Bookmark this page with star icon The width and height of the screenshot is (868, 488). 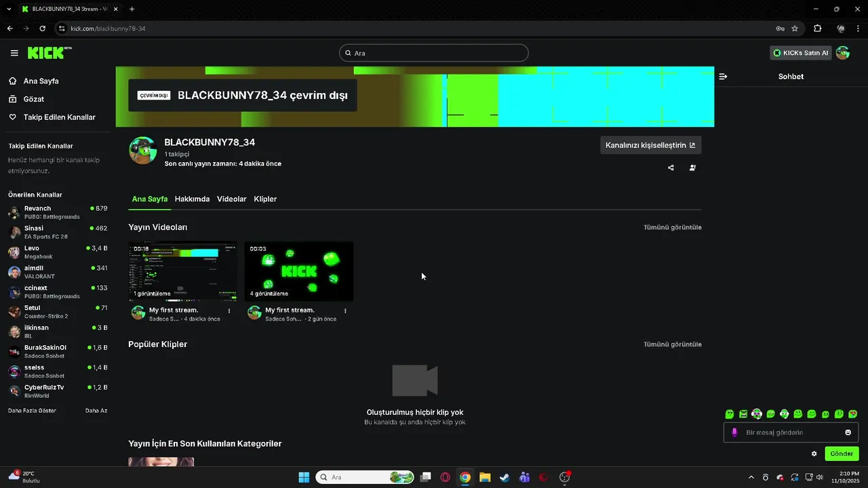tap(795, 28)
